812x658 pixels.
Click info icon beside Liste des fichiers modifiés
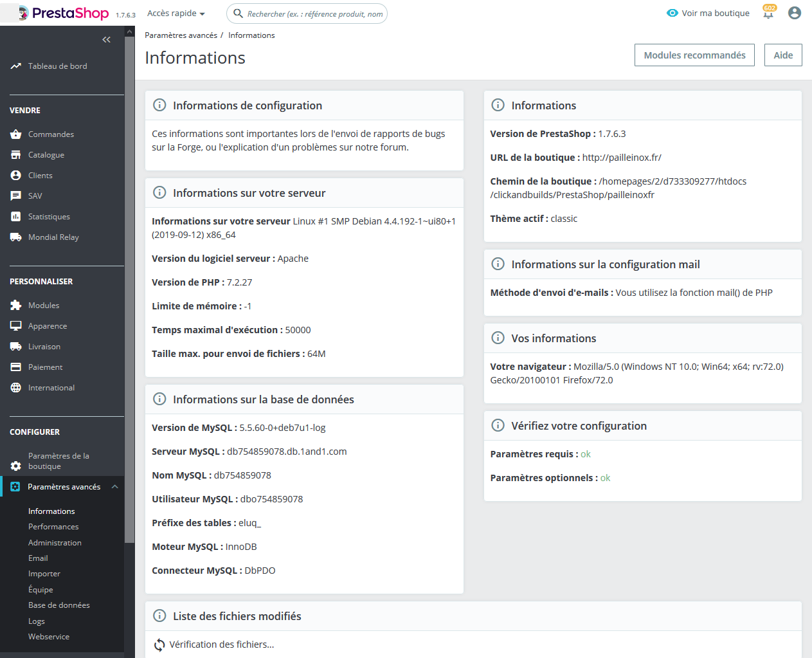point(159,616)
